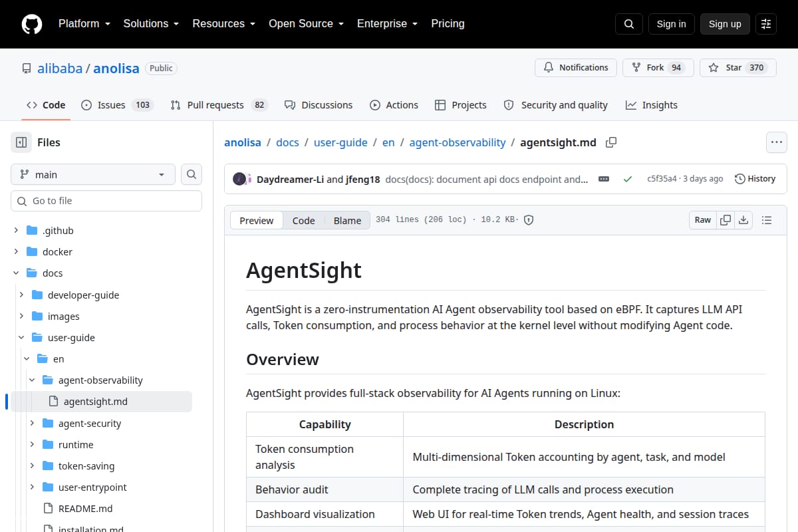The image size is (798, 532).
Task: Open commit c5f35a4 link
Action: point(662,179)
